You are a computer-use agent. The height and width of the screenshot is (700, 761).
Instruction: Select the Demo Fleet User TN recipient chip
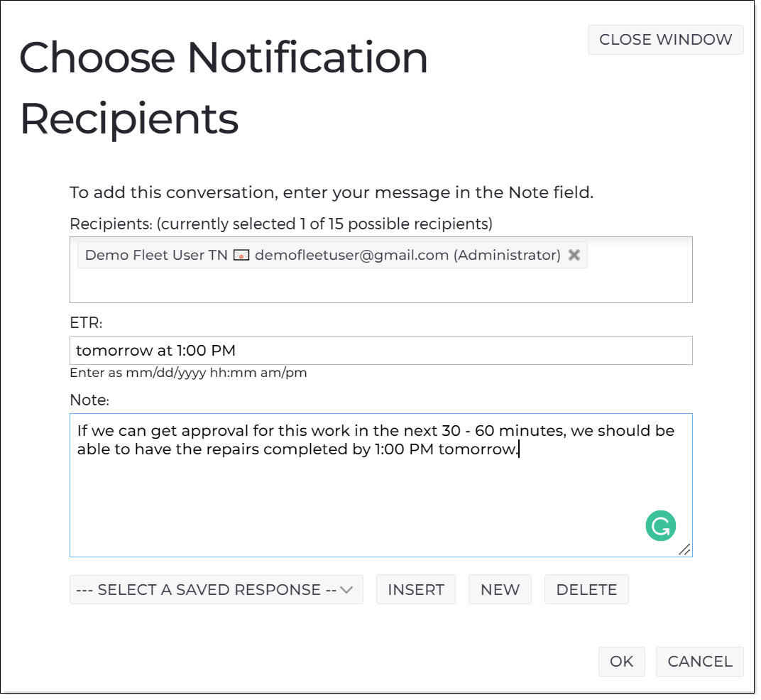pos(332,255)
